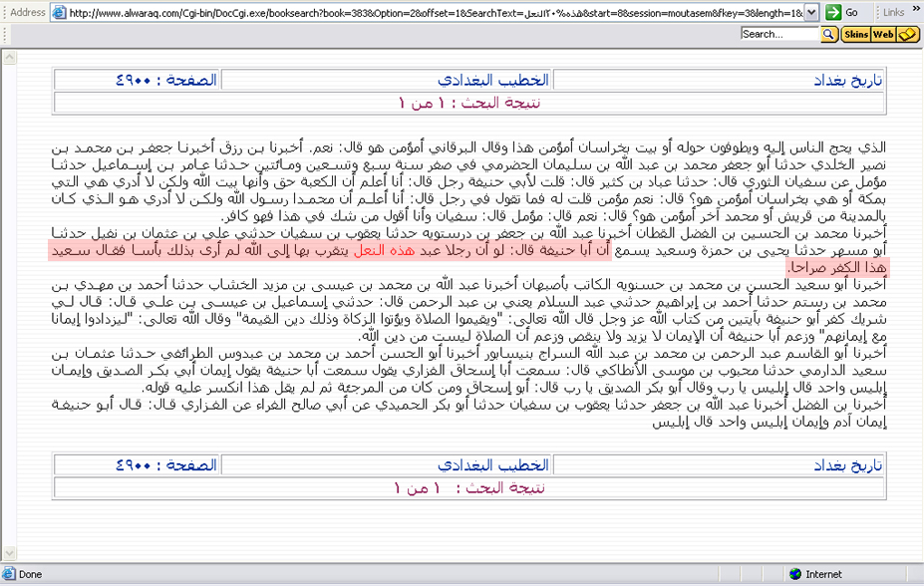This screenshot has width=924, height=586.
Task: Click the Internet zone label in status bar
Action: (x=823, y=574)
